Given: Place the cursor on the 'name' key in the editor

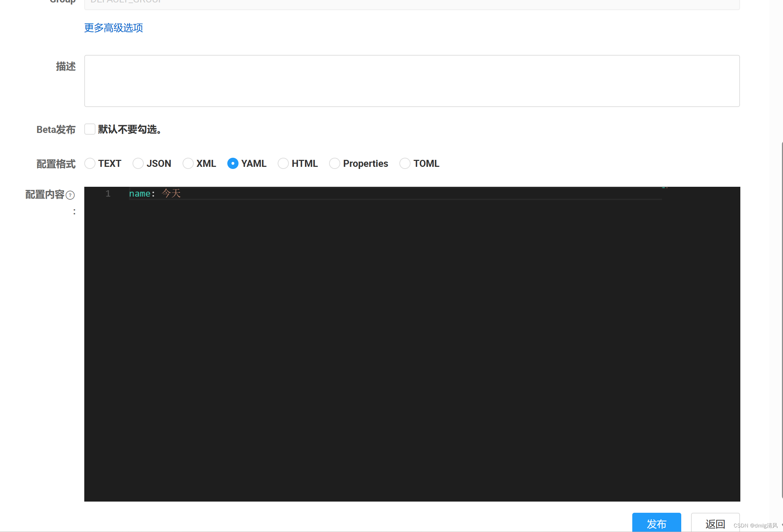Looking at the screenshot, I should pyautogui.click(x=140, y=194).
